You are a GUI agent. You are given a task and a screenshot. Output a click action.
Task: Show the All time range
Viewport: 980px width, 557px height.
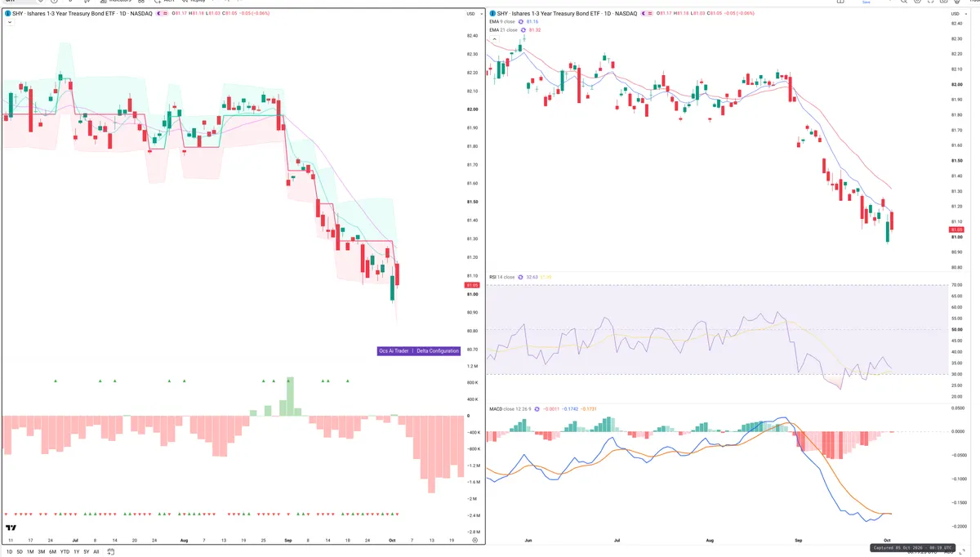[x=96, y=552]
